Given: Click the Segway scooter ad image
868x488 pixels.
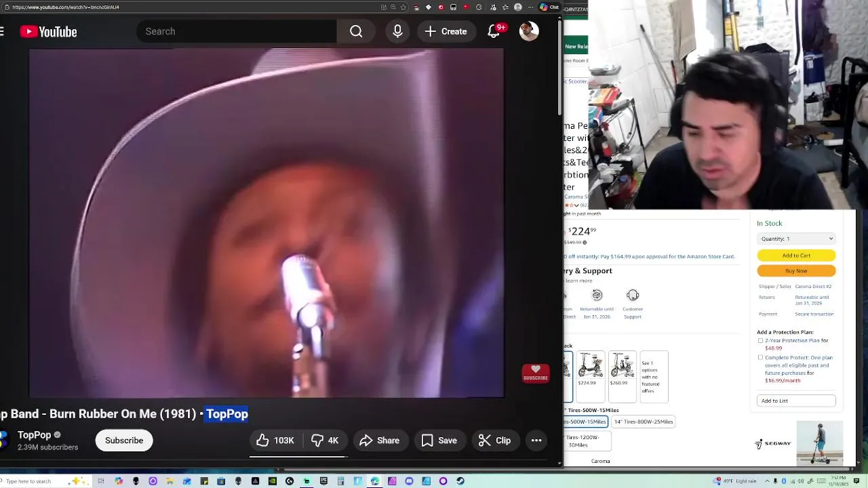Looking at the screenshot, I should tap(820, 443).
